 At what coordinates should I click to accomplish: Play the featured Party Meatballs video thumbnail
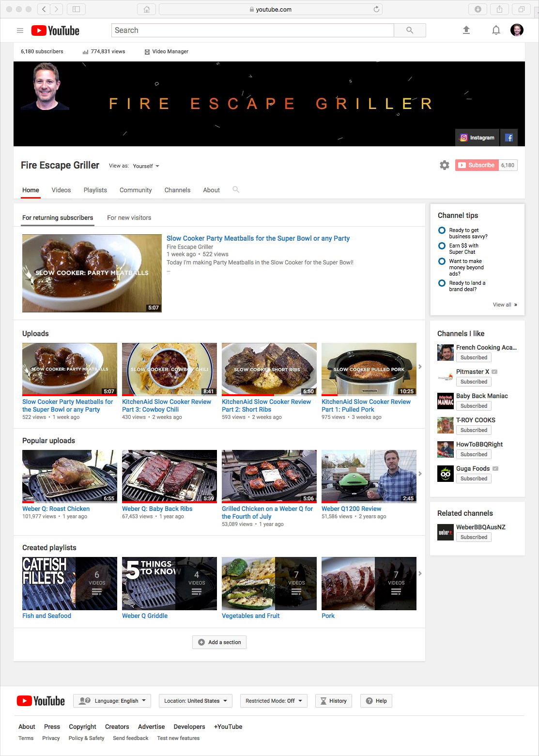tap(92, 273)
